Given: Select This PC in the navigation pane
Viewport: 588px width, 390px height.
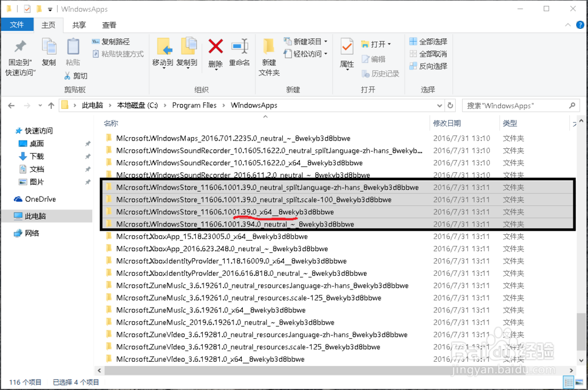Looking at the screenshot, I should pos(47,216).
